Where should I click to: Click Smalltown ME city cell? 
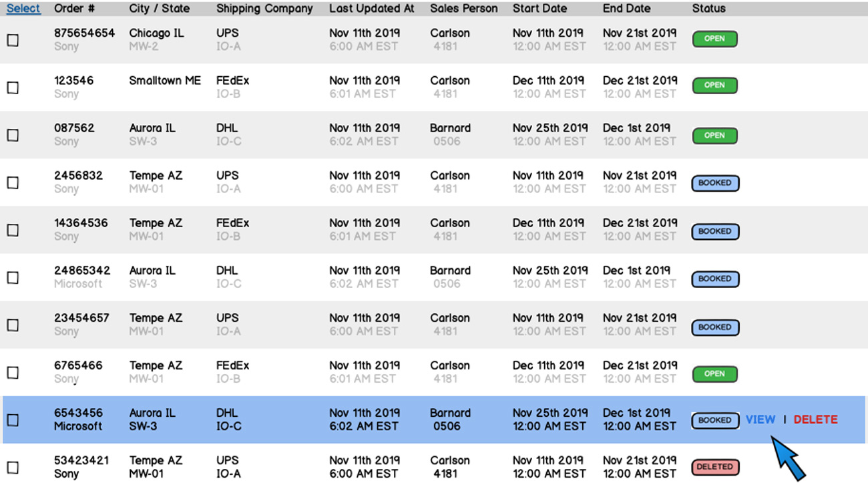(165, 81)
